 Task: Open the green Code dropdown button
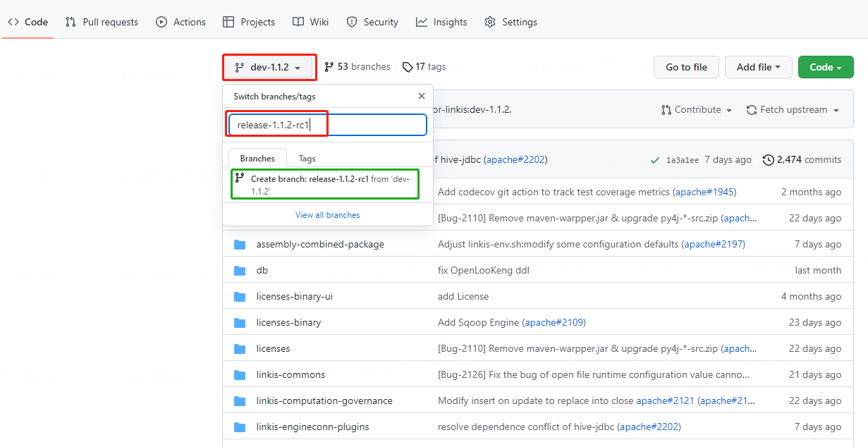pos(825,67)
